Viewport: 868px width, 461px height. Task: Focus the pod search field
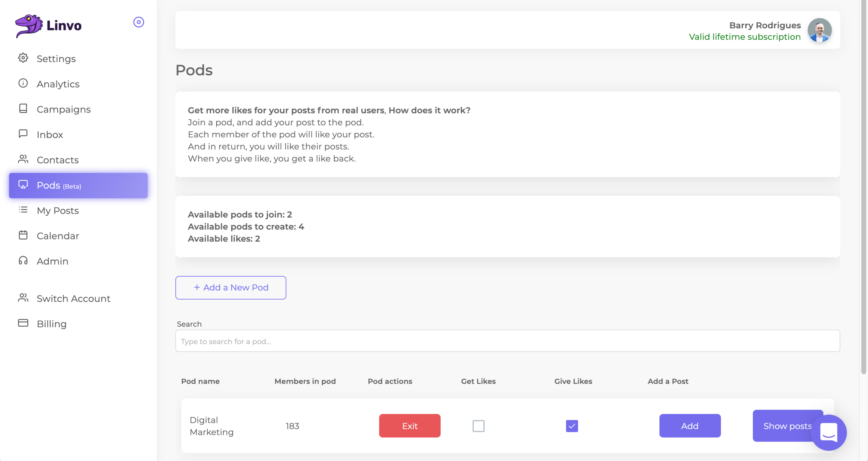(507, 341)
